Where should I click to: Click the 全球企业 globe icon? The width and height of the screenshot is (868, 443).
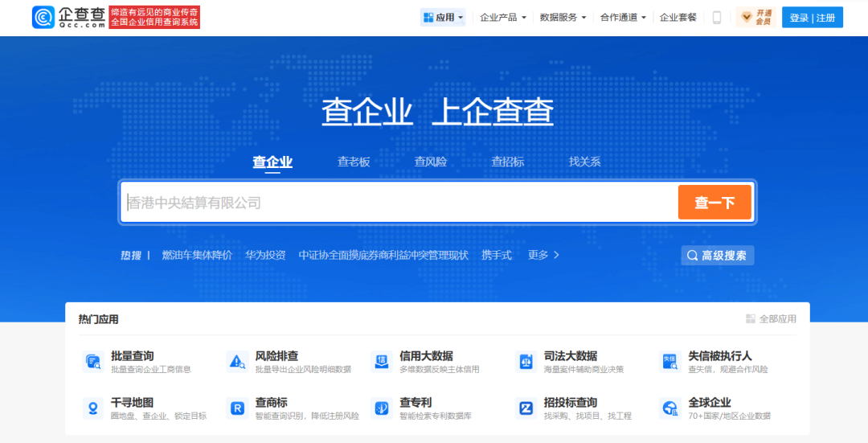[669, 408]
